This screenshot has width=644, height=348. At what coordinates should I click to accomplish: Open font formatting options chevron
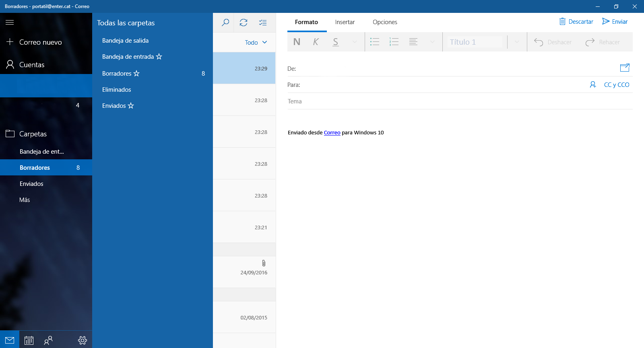coord(355,42)
